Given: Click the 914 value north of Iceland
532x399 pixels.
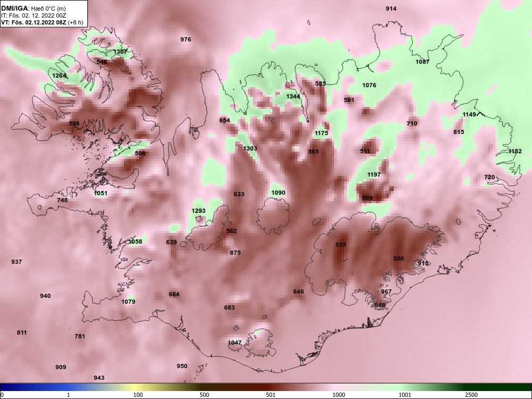Looking at the screenshot, I should click(x=391, y=9).
